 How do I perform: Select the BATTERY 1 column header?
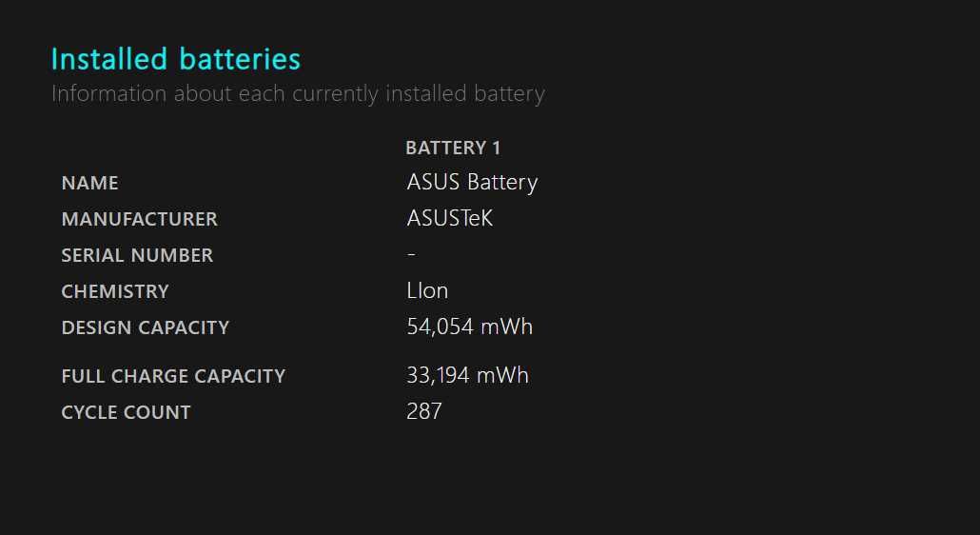(453, 149)
